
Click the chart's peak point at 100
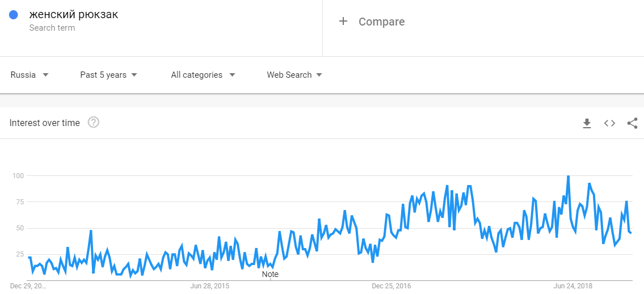(568, 177)
